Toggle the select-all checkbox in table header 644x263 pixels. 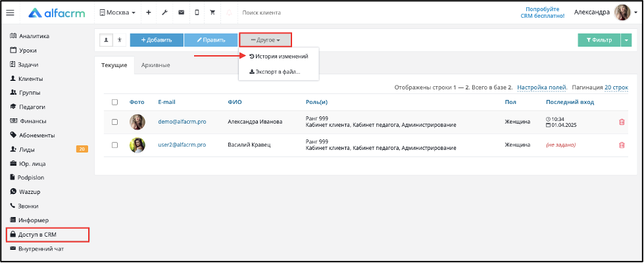(x=115, y=102)
